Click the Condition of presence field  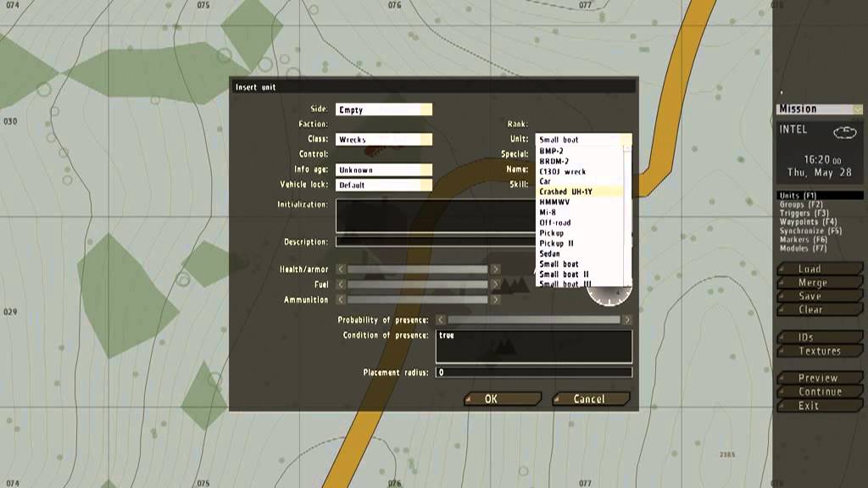click(534, 347)
